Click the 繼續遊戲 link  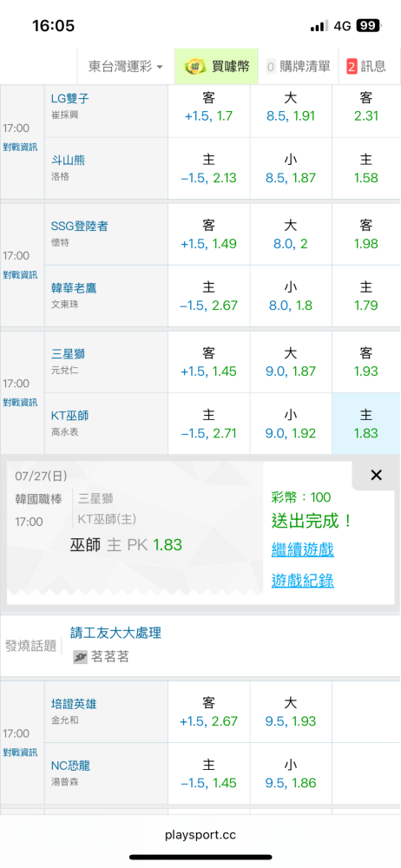coord(302,549)
